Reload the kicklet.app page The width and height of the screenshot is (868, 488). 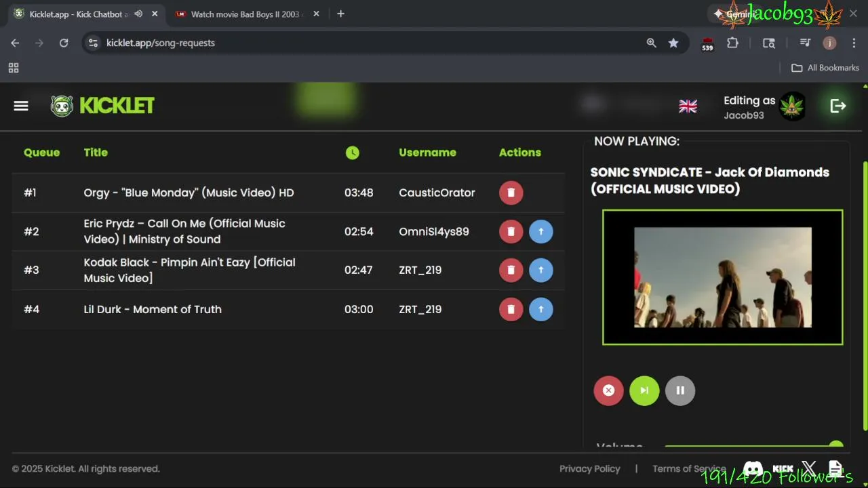click(64, 43)
